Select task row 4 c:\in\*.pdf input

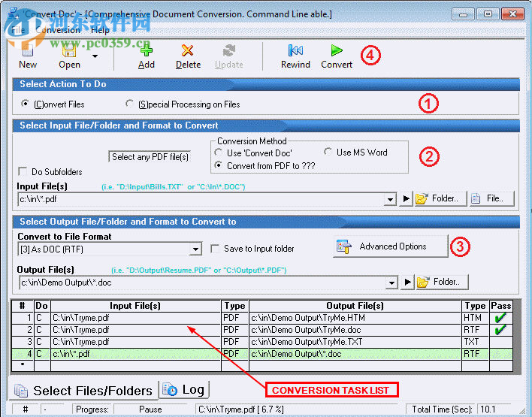136,354
